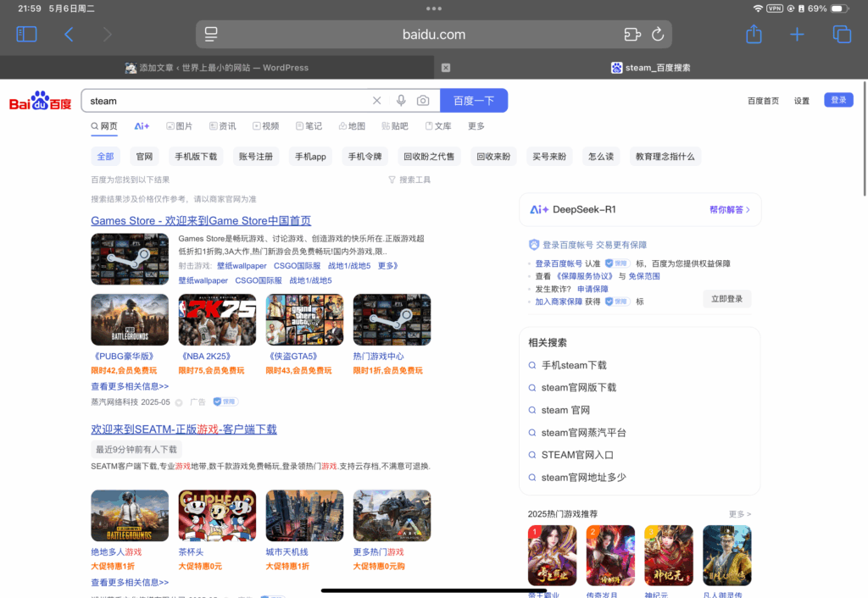Switch to the WordPress 添加文章 tab
This screenshot has height=598, width=868.
pos(217,68)
